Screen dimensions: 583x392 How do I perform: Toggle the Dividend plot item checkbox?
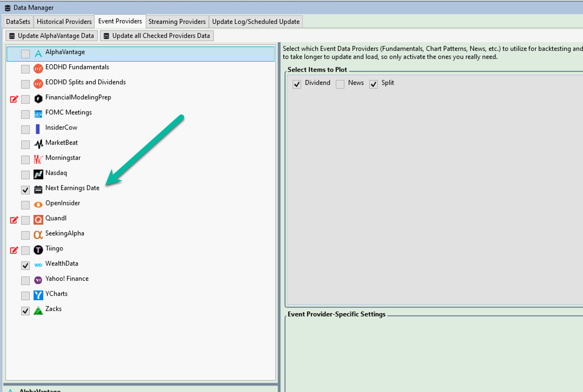[297, 84]
